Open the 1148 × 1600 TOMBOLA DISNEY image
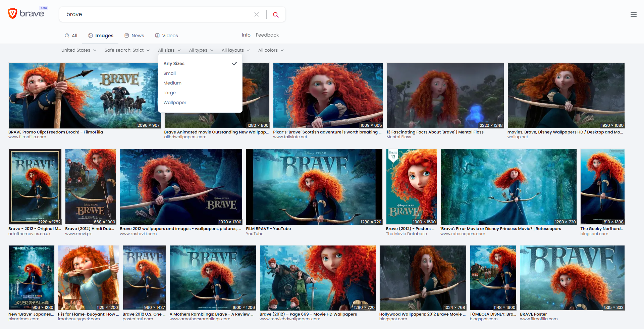Viewport: 644px width, 329px height. click(x=493, y=278)
